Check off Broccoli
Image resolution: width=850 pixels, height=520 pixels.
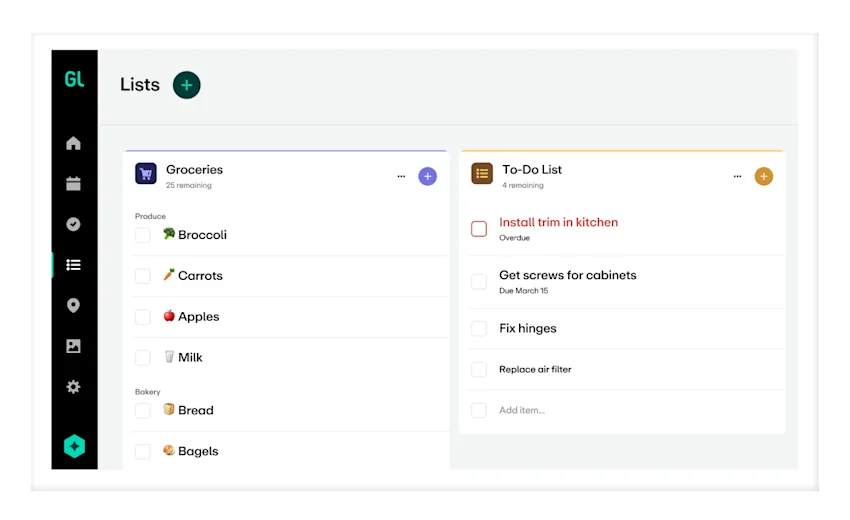pyautogui.click(x=143, y=235)
